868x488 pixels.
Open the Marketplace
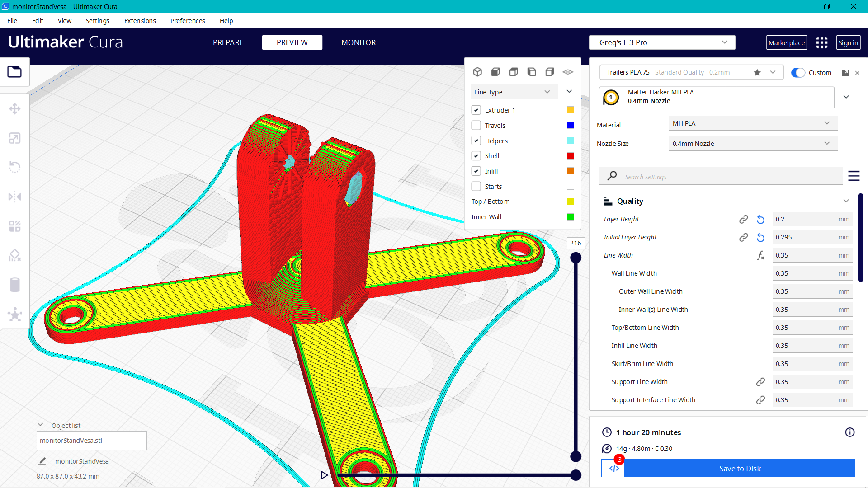click(787, 42)
